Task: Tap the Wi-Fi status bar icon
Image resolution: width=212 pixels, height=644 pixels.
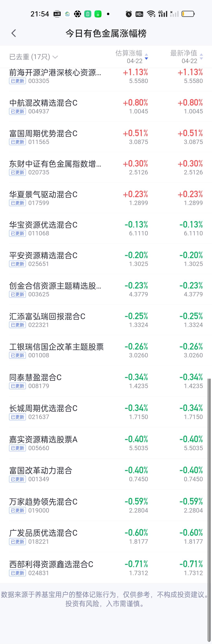Action: (x=151, y=14)
